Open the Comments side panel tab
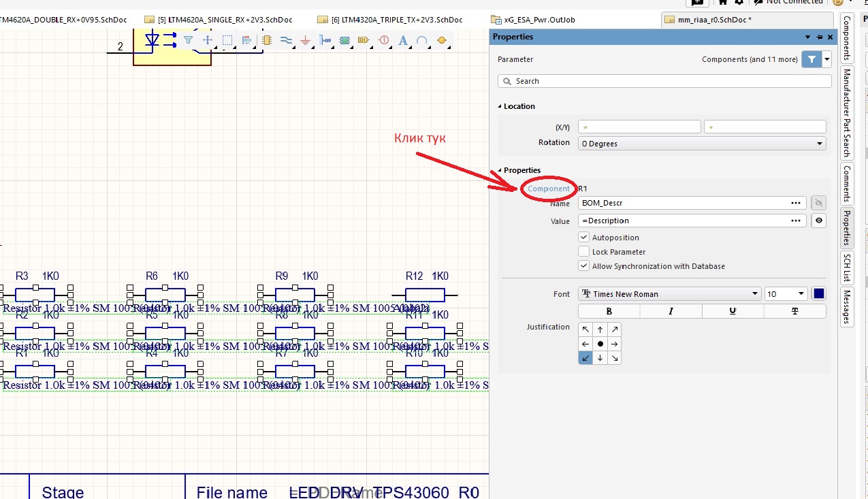Viewport: 868px width, 499px height. [x=847, y=183]
